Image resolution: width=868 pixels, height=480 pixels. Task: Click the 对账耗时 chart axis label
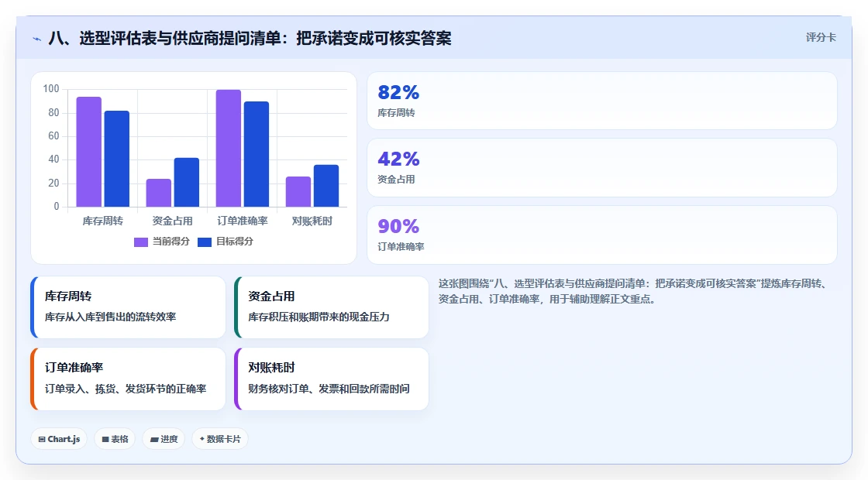click(x=312, y=221)
